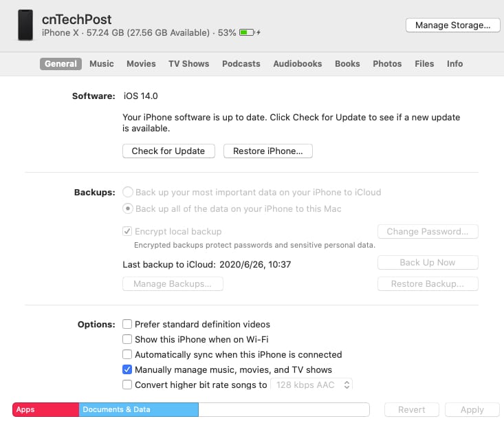Choose back up all data to this Mac

pos(128,208)
